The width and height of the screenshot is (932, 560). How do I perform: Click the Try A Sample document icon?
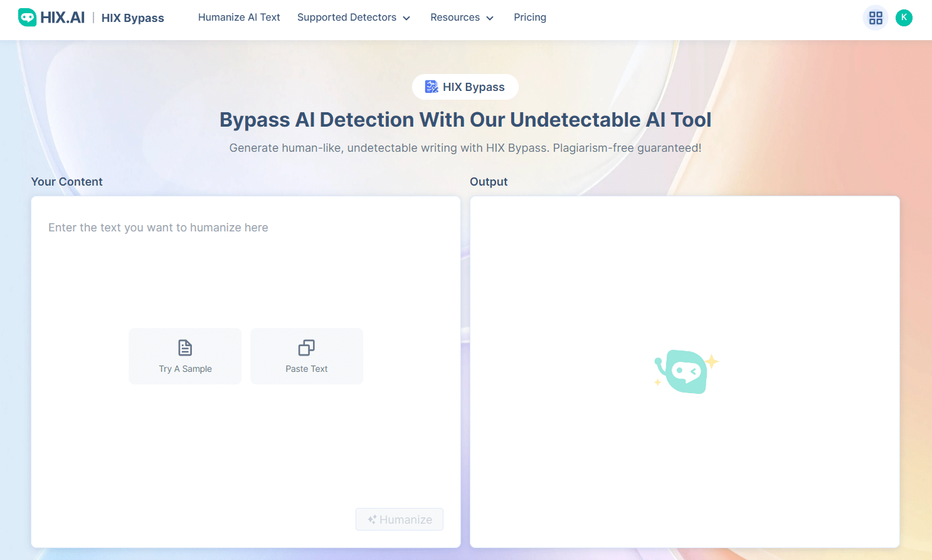[185, 347]
